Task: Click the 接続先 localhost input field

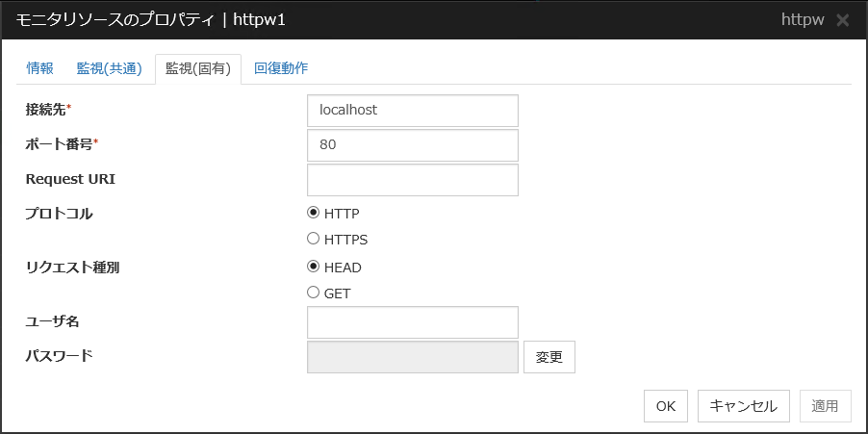Action: [x=412, y=110]
